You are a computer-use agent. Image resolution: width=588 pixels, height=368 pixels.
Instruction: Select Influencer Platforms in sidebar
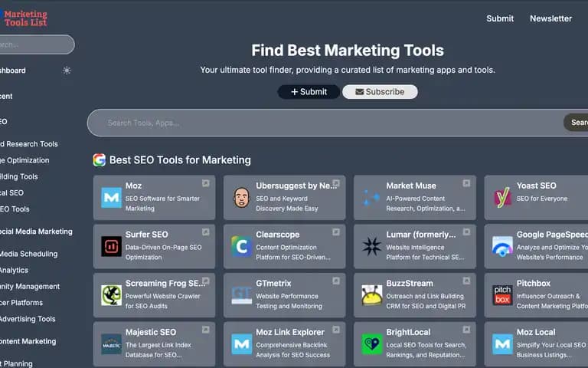pyautogui.click(x=21, y=303)
